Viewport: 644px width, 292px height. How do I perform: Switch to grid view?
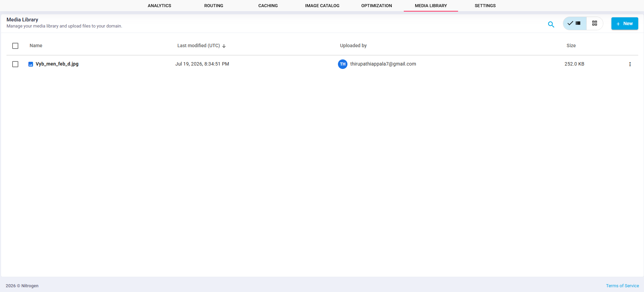[594, 23]
